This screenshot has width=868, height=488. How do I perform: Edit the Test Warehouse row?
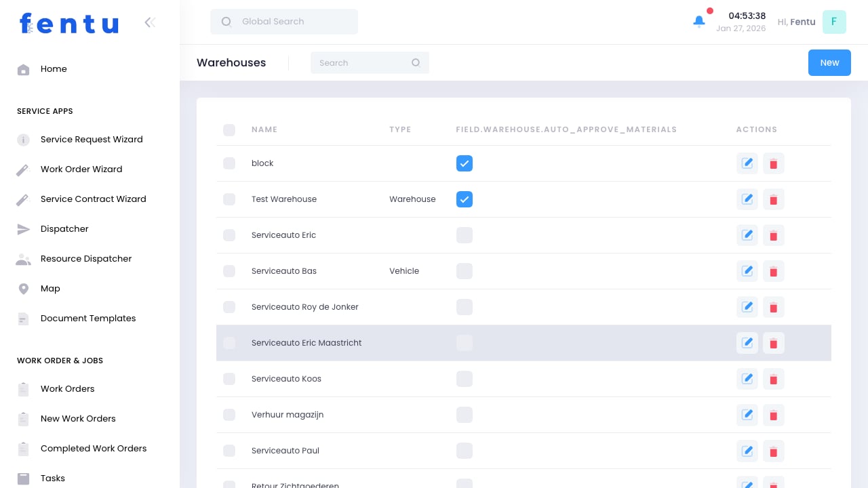(747, 199)
